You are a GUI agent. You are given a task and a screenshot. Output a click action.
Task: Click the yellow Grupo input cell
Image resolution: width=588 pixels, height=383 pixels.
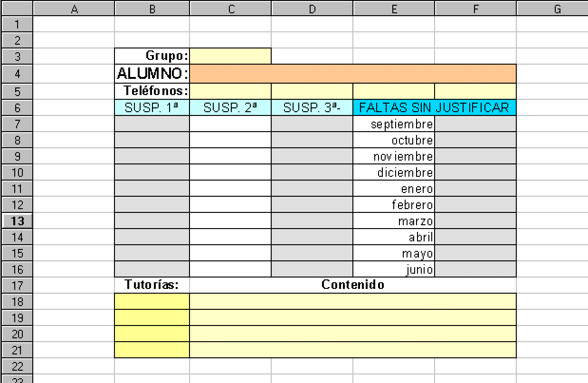click(230, 56)
